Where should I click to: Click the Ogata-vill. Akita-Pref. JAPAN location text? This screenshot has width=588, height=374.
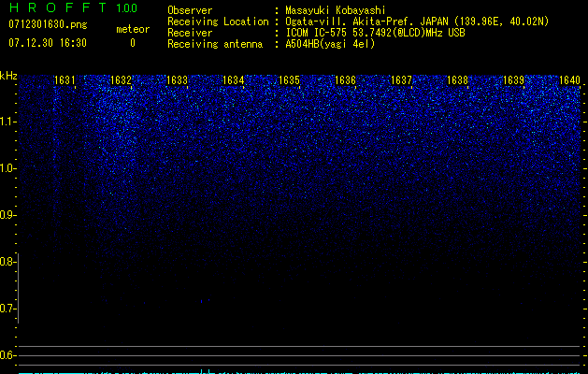point(417,22)
